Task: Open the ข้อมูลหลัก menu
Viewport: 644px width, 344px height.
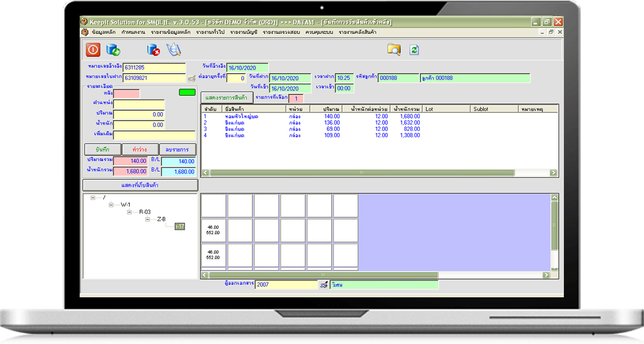Action: pos(104,32)
